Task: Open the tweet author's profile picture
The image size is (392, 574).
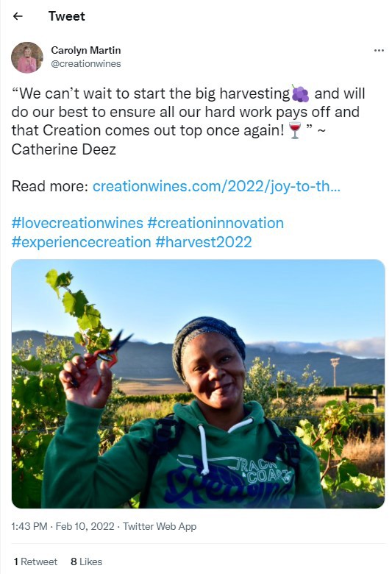Action: [27, 57]
